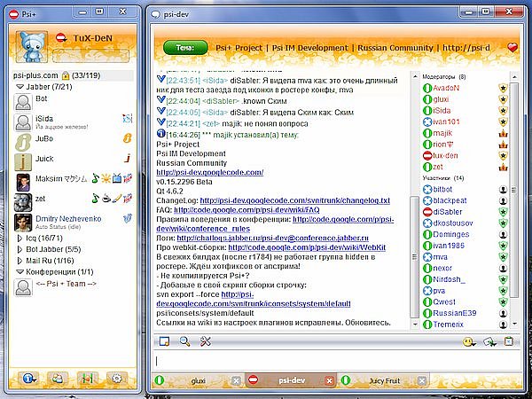Viewport: 532px width, 399px height.
Task: Expand the Icq (16/71) group
Action: click(20, 238)
